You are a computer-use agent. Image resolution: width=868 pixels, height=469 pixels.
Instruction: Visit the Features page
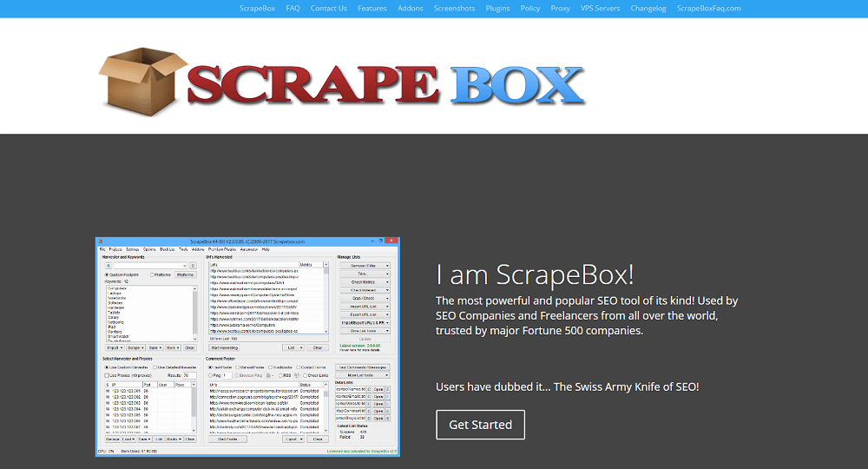[372, 9]
